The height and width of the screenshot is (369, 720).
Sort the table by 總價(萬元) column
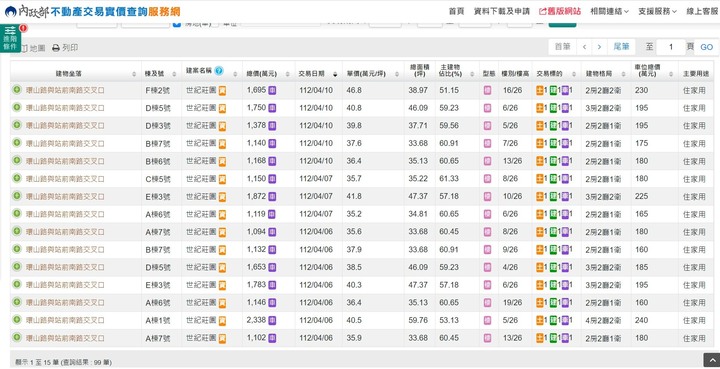coord(267,73)
